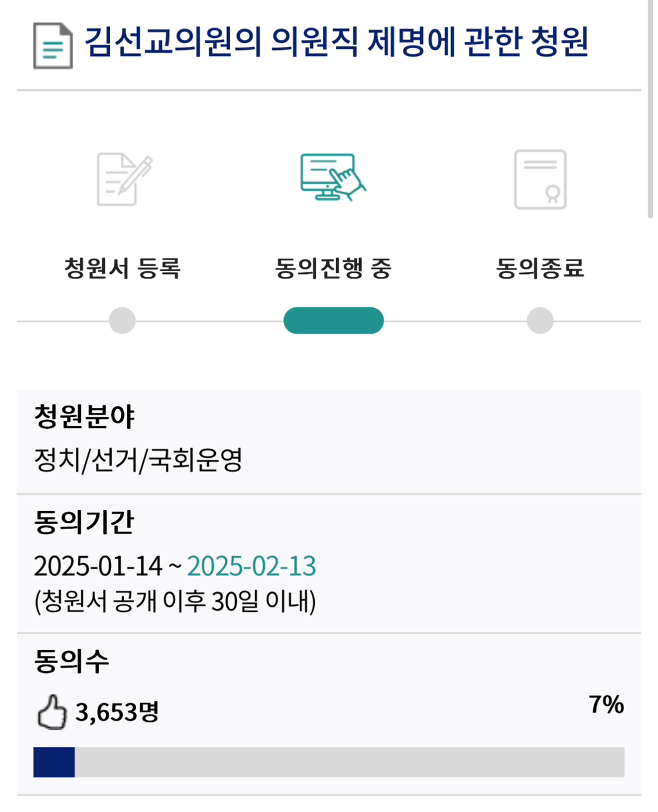Click the petition registration pencil-paper icon
Screen dimensions: 658x812
click(125, 179)
